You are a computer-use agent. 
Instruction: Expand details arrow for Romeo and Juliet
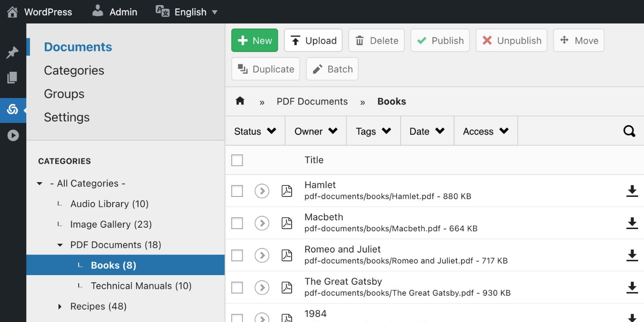(x=262, y=255)
